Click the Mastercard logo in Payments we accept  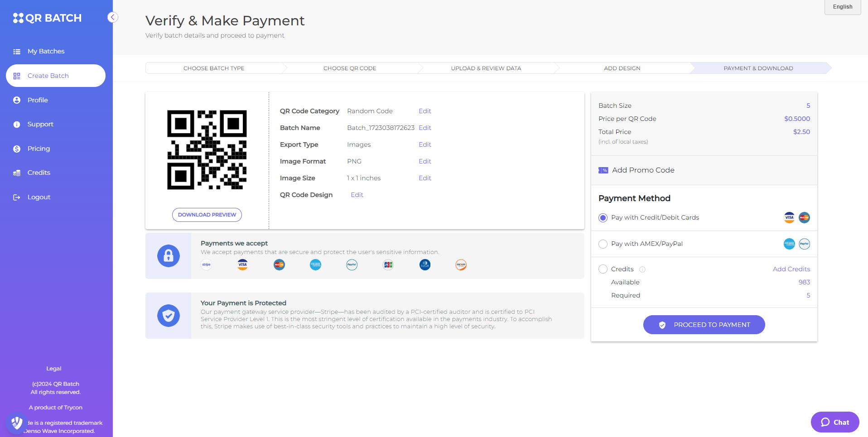coord(279,265)
